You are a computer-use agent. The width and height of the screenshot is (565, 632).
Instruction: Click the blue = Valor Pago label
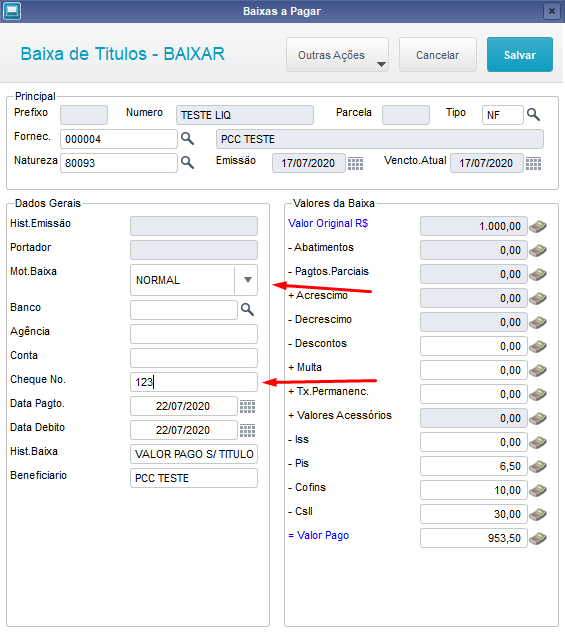click(319, 535)
